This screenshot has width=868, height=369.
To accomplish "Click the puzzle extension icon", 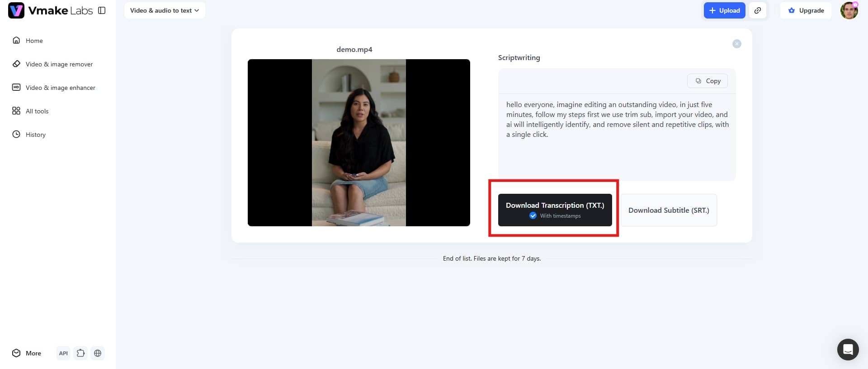I will click(80, 353).
